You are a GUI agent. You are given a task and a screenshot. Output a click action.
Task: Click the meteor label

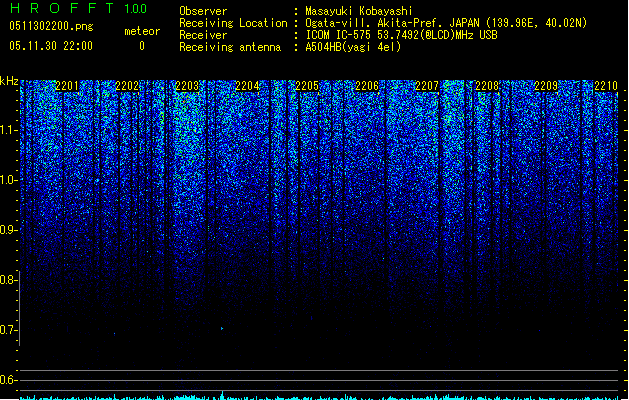tap(142, 31)
